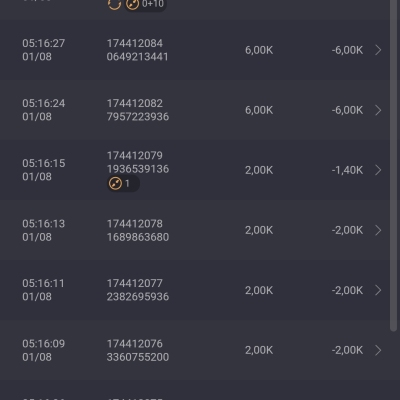
Task: Select round ID 174412082 7957223936
Action: [x=138, y=110]
